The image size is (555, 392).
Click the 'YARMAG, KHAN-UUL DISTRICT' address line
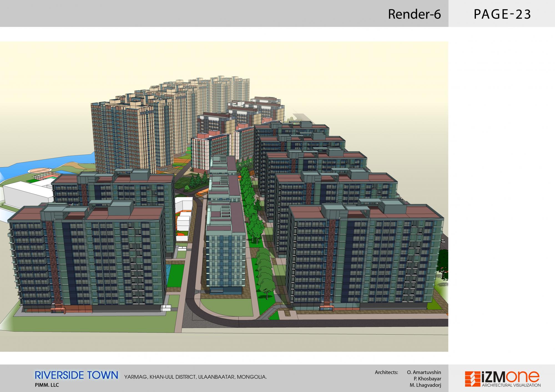(195, 377)
